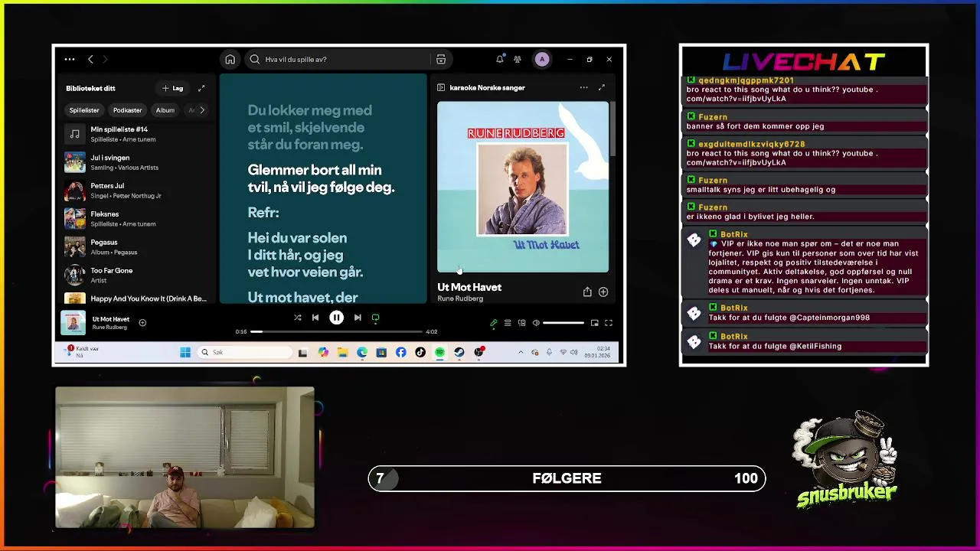Screen dimensions: 980x551
Task: Jump to lyric line 'Glemmer bort all min tvil'
Action: 321,178
